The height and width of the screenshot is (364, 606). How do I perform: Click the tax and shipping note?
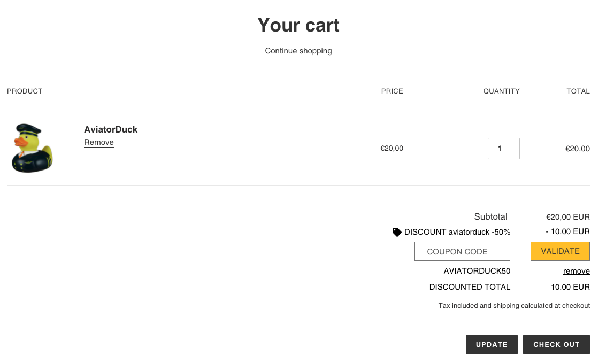pos(514,306)
